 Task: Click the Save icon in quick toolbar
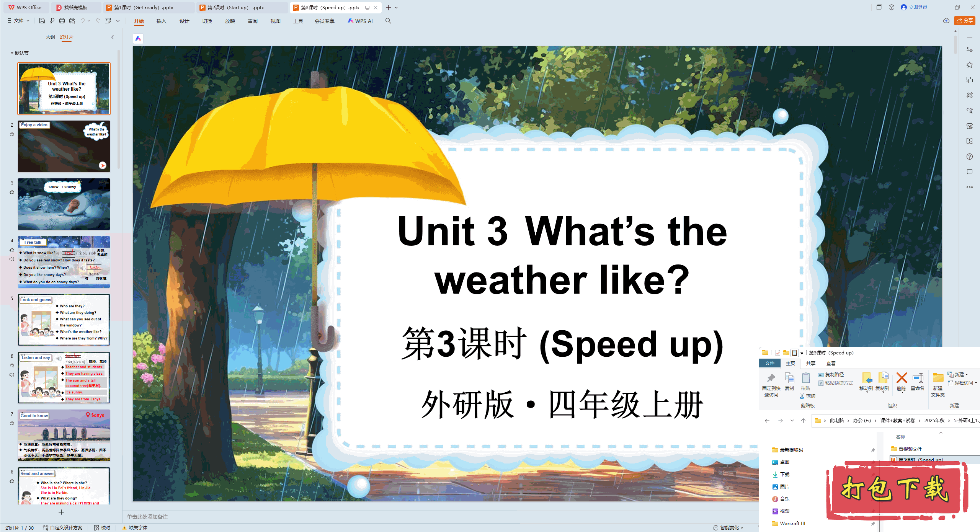pyautogui.click(x=42, y=21)
